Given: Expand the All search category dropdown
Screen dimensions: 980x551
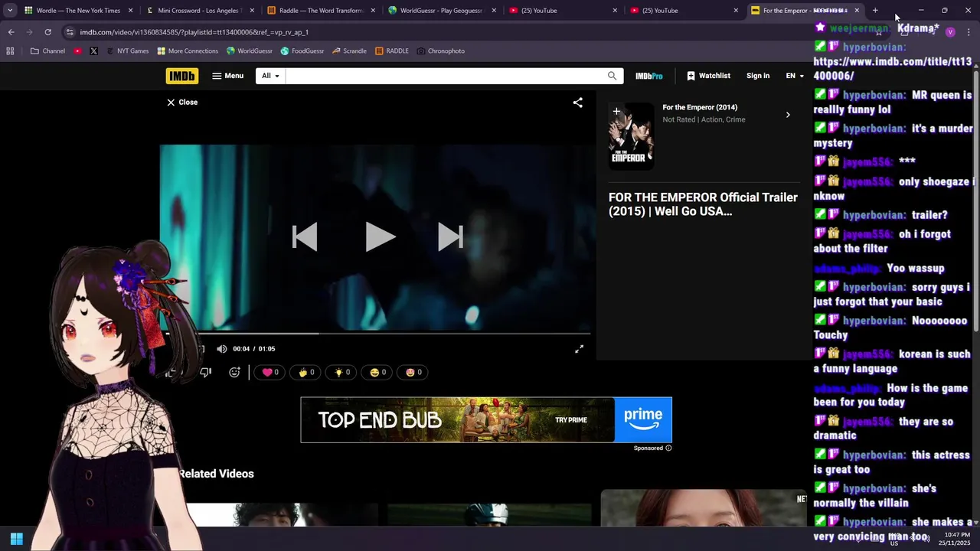Looking at the screenshot, I should [x=270, y=76].
